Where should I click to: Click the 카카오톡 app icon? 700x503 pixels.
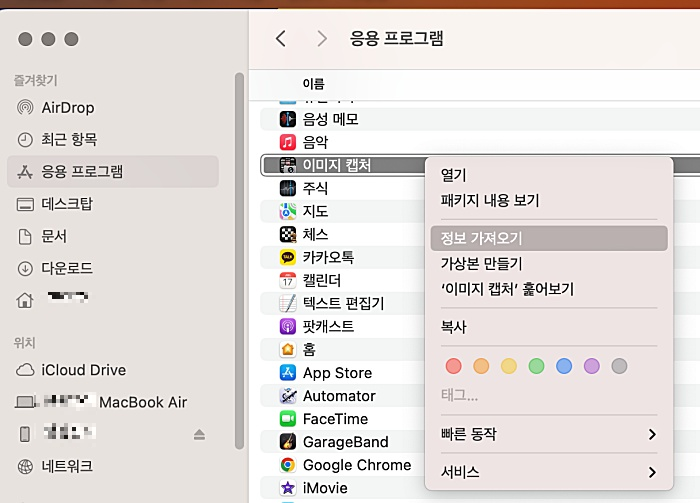[x=288, y=258]
